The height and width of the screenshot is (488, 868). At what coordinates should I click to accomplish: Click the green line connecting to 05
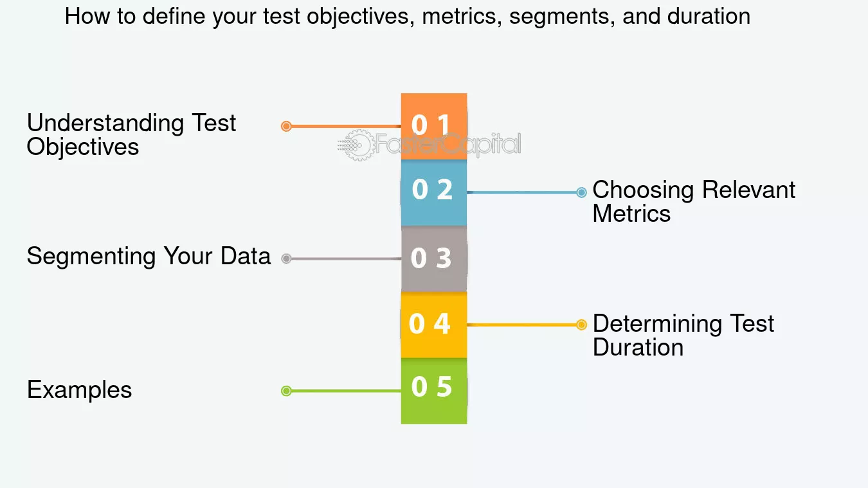[347, 391]
